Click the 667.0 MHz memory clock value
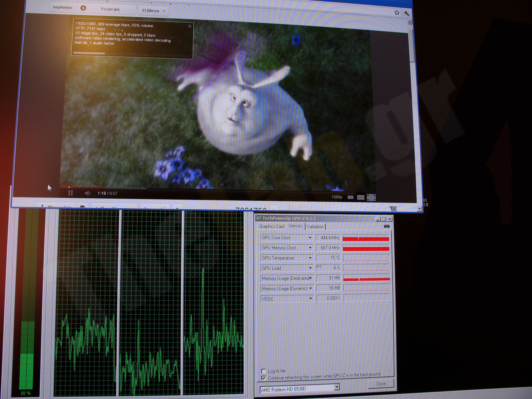The height and width of the screenshot is (399, 532). click(x=329, y=248)
